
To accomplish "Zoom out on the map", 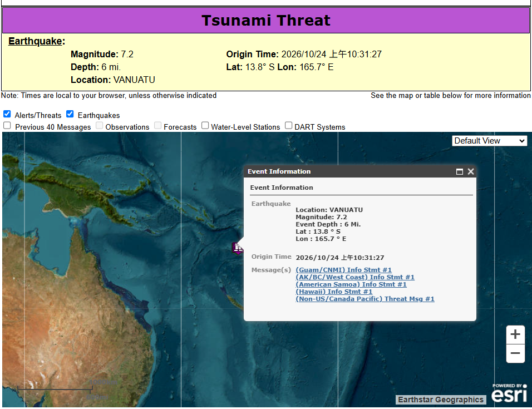I will pos(515,353).
